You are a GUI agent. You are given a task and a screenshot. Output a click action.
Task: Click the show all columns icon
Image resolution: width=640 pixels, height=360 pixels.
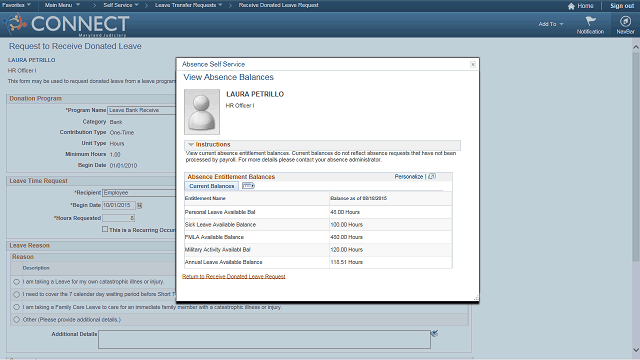(x=248, y=186)
